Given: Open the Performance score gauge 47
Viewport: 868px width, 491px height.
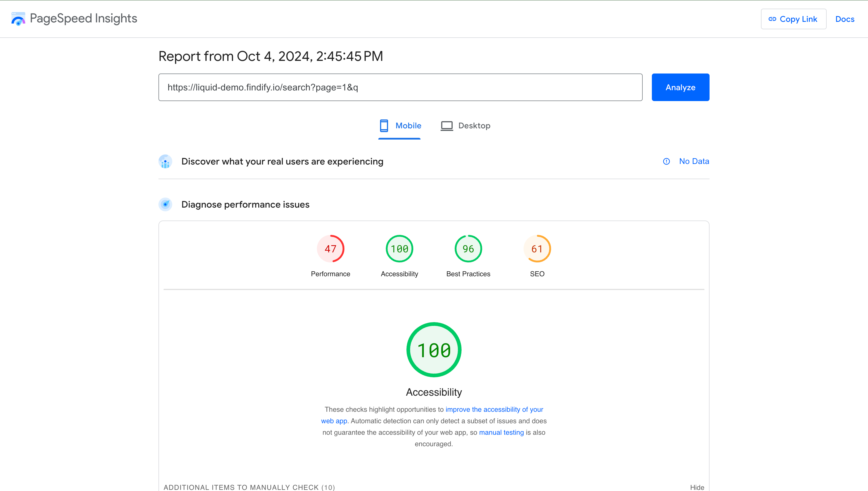Looking at the screenshot, I should pyautogui.click(x=330, y=249).
